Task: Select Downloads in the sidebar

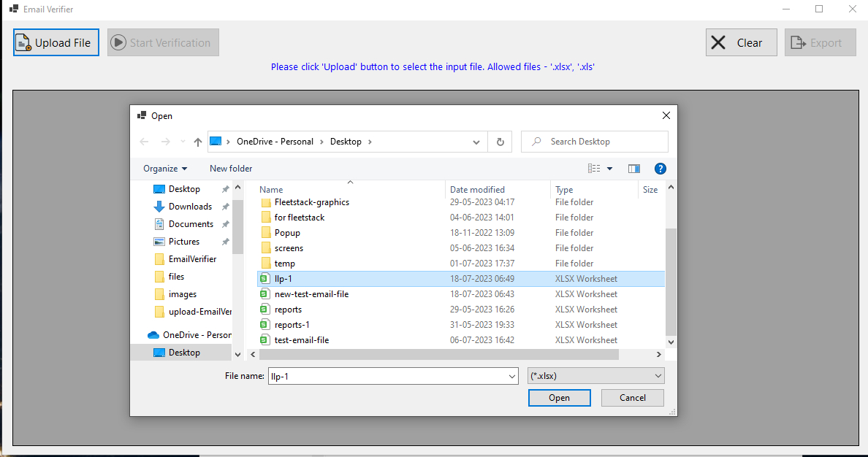Action: pos(190,207)
